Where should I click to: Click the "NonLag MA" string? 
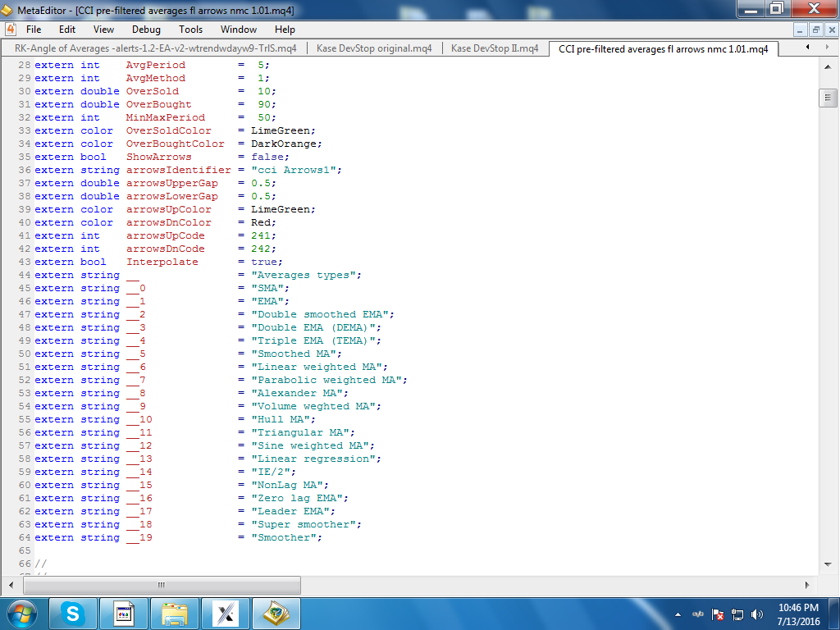[x=287, y=485]
